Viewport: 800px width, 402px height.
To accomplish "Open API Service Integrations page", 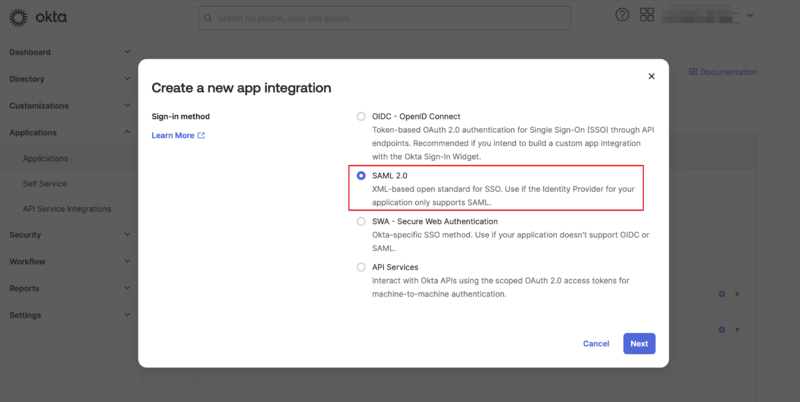I will coord(67,209).
